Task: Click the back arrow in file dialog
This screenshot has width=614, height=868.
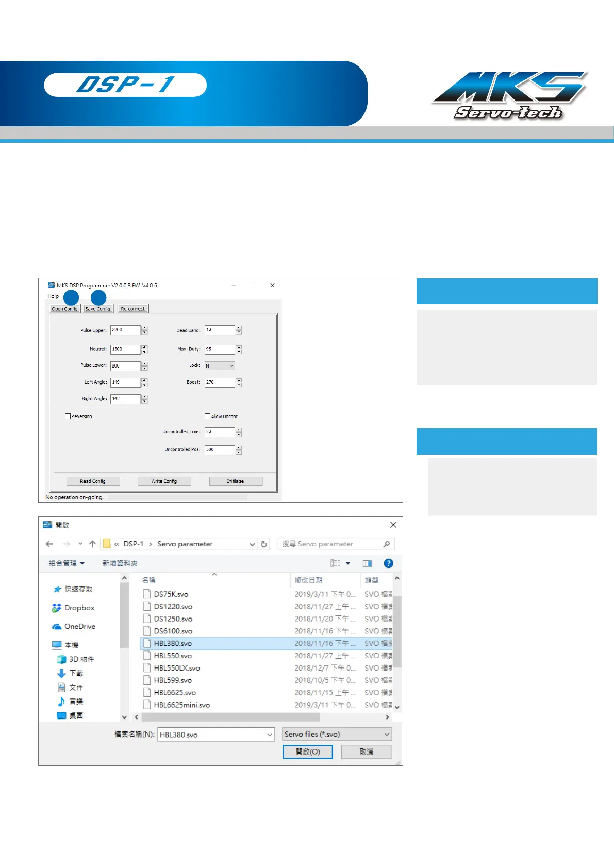Action: (x=49, y=544)
